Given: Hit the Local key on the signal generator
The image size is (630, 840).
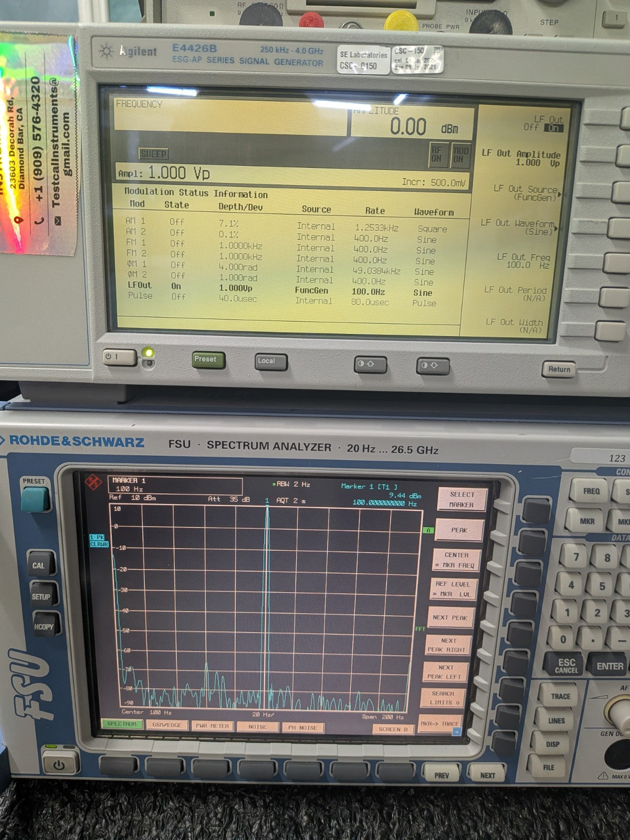Looking at the screenshot, I should pos(270,361).
